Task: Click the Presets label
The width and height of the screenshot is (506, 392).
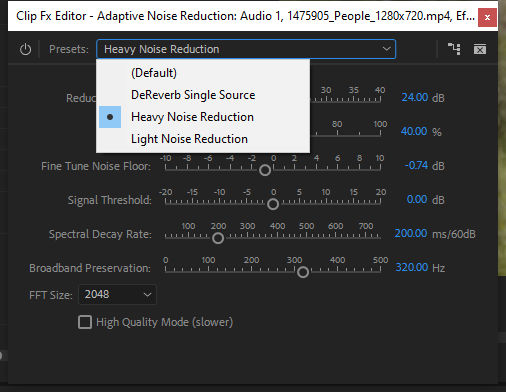Action: click(x=69, y=49)
